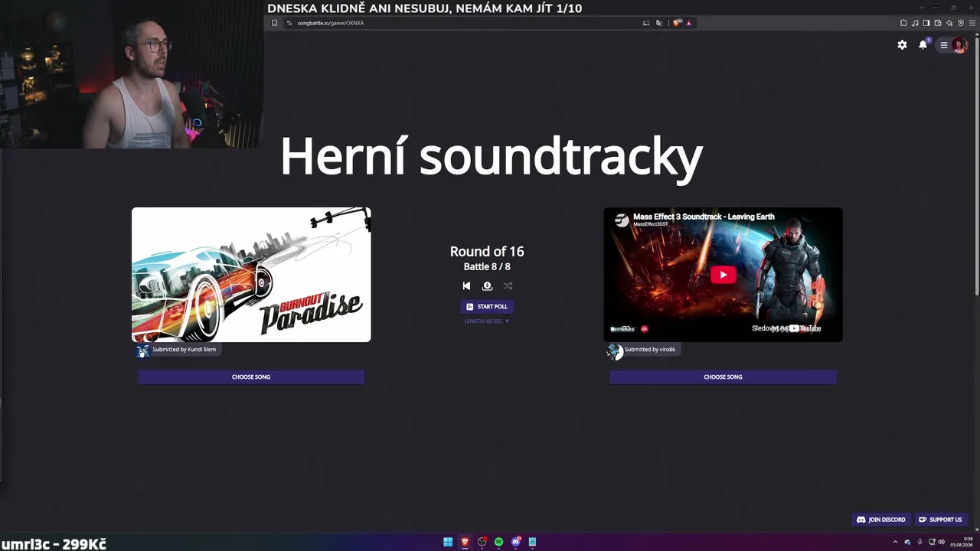The height and width of the screenshot is (551, 980).
Task: Bookmark this page with the bookmark icon
Action: click(274, 23)
